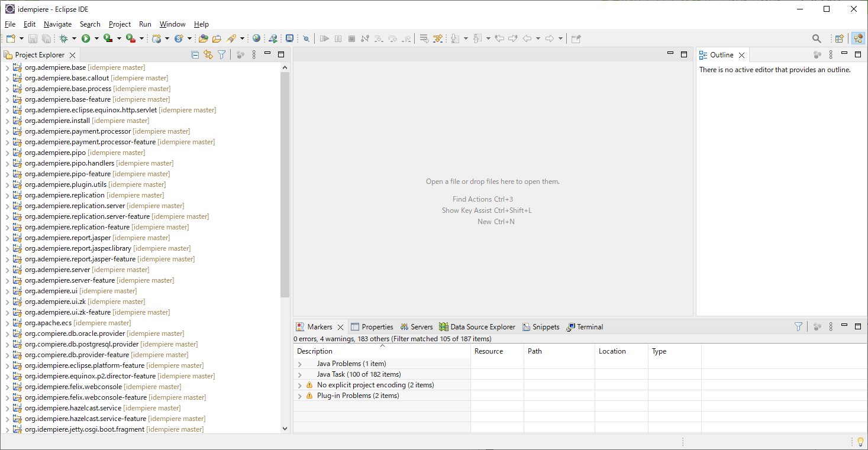Expand No explicit project encoding group
This screenshot has width=868, height=450.
pos(300,386)
